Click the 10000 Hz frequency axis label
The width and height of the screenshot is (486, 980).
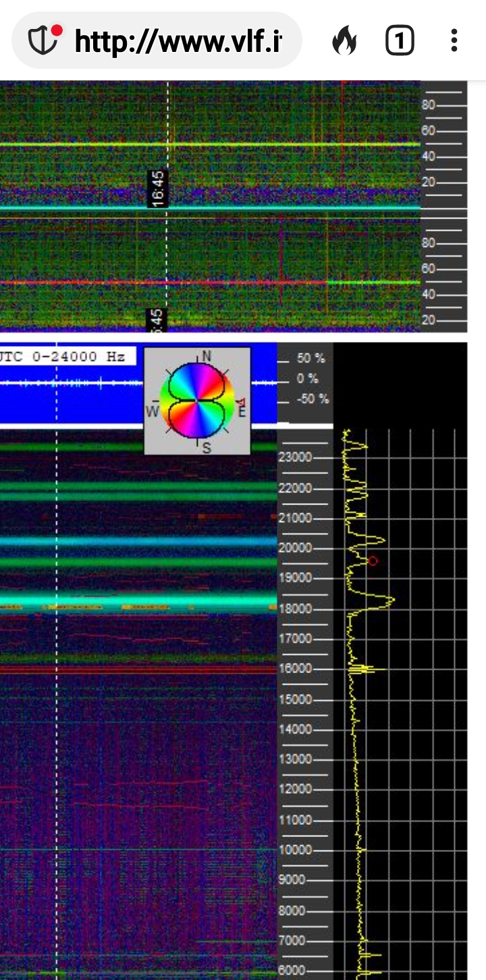click(x=295, y=850)
